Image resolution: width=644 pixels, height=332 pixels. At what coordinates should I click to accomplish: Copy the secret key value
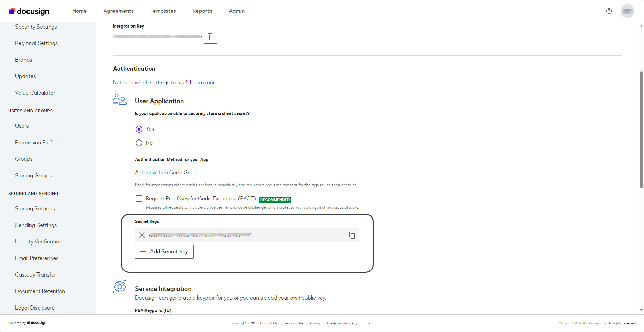tap(352, 235)
